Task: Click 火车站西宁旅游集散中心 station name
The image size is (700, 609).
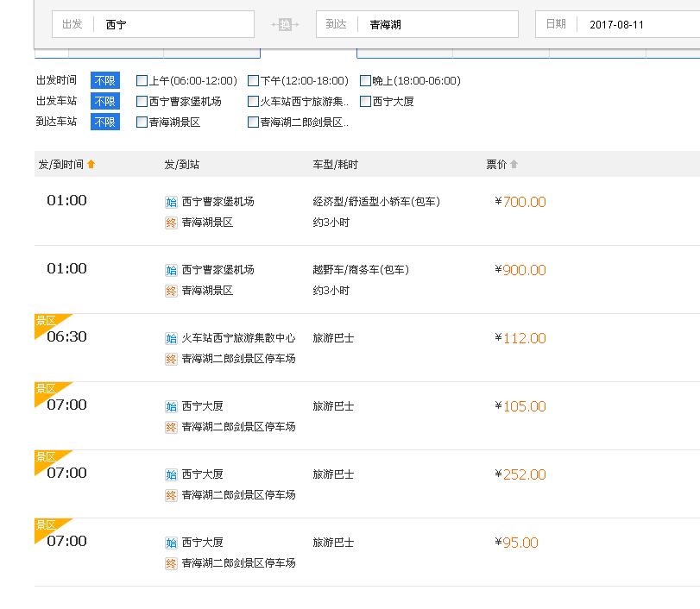Action: pyautogui.click(x=238, y=338)
